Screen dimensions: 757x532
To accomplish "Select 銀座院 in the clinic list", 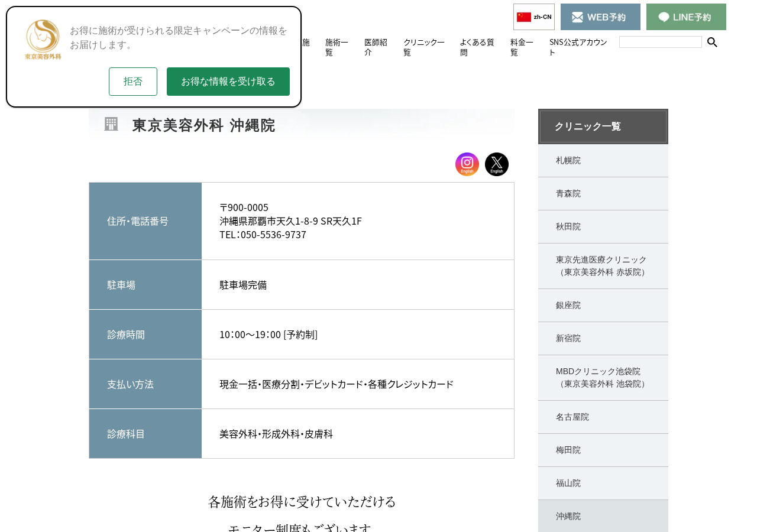I will point(603,306).
